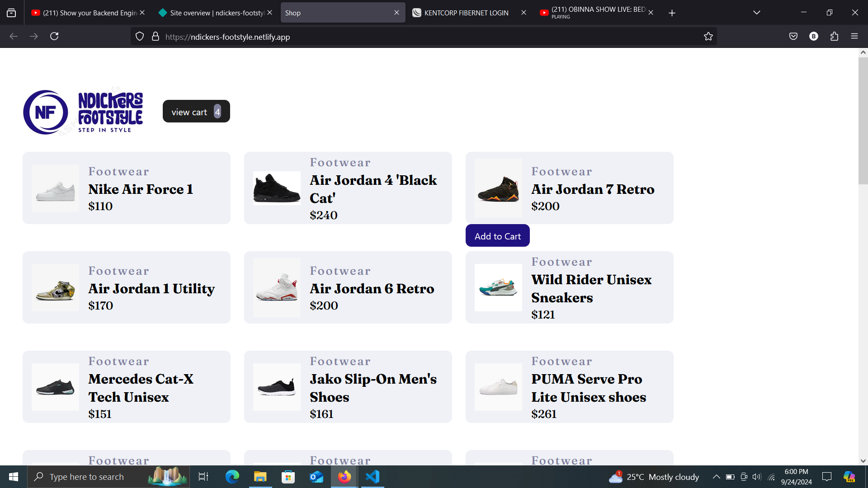Image resolution: width=868 pixels, height=488 pixels.
Task: Click the Save to Pocket icon
Action: tap(793, 36)
